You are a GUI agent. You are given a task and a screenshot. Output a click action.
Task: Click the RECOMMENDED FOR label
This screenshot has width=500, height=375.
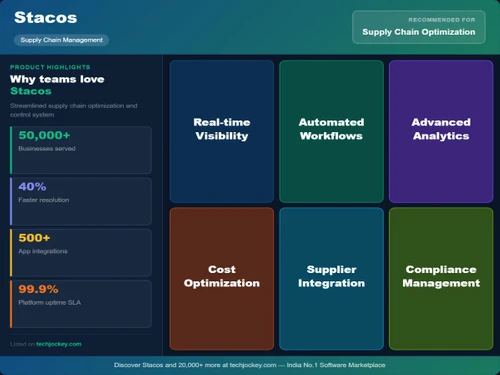[x=442, y=20]
